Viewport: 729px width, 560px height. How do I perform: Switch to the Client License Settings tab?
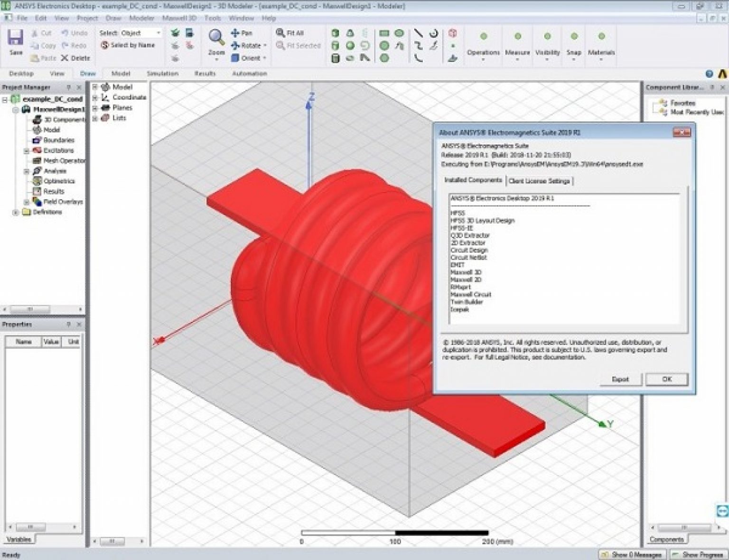(x=540, y=180)
